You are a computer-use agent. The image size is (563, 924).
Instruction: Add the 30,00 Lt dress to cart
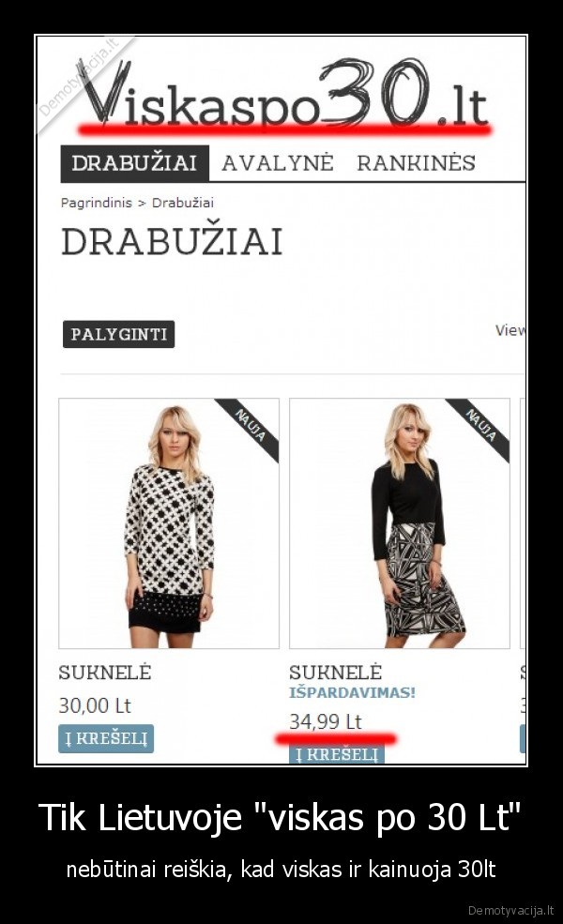[106, 738]
